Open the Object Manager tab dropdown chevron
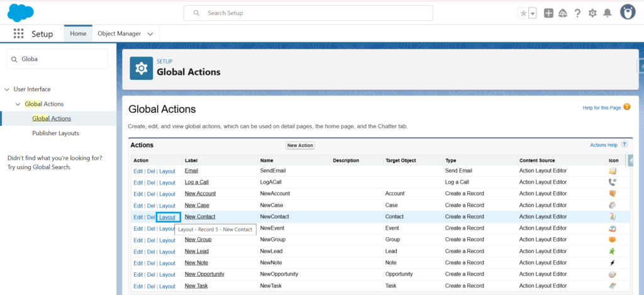The width and height of the screenshot is (644, 295). pyautogui.click(x=150, y=33)
